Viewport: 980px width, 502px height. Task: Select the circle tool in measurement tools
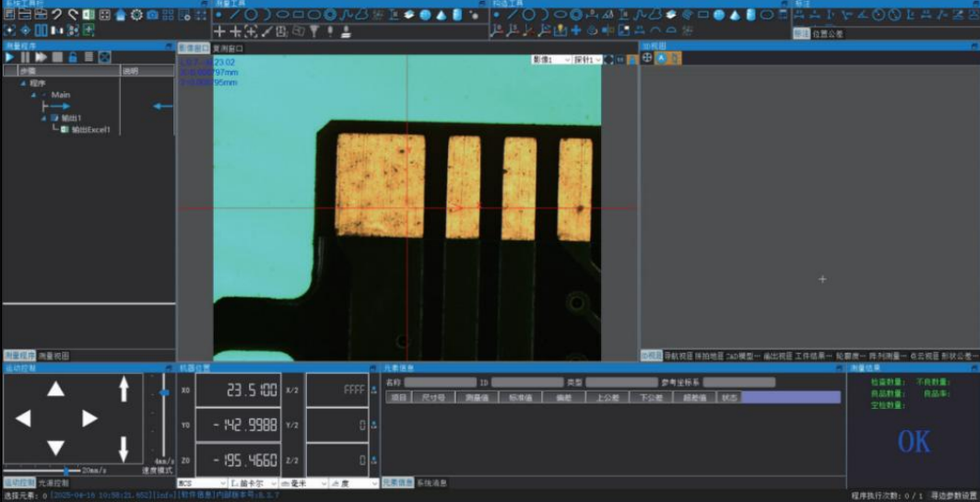point(251,15)
